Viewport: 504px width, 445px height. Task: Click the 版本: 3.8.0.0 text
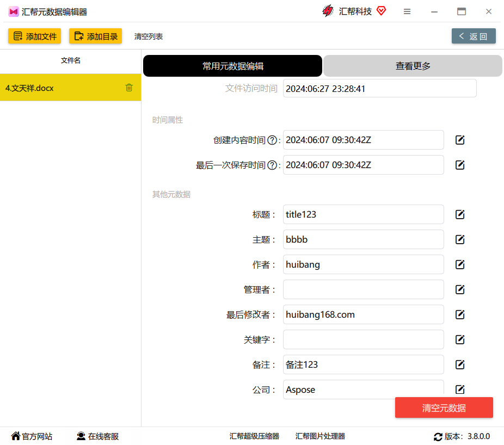(467, 436)
